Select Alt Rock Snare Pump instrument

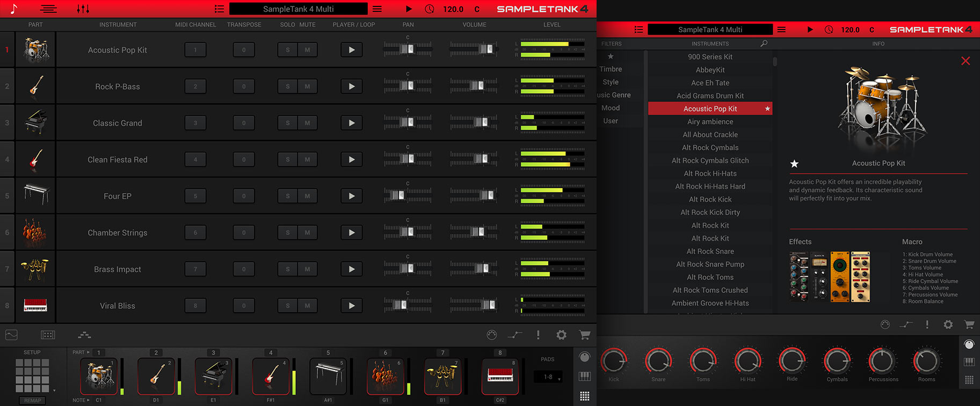tap(710, 264)
